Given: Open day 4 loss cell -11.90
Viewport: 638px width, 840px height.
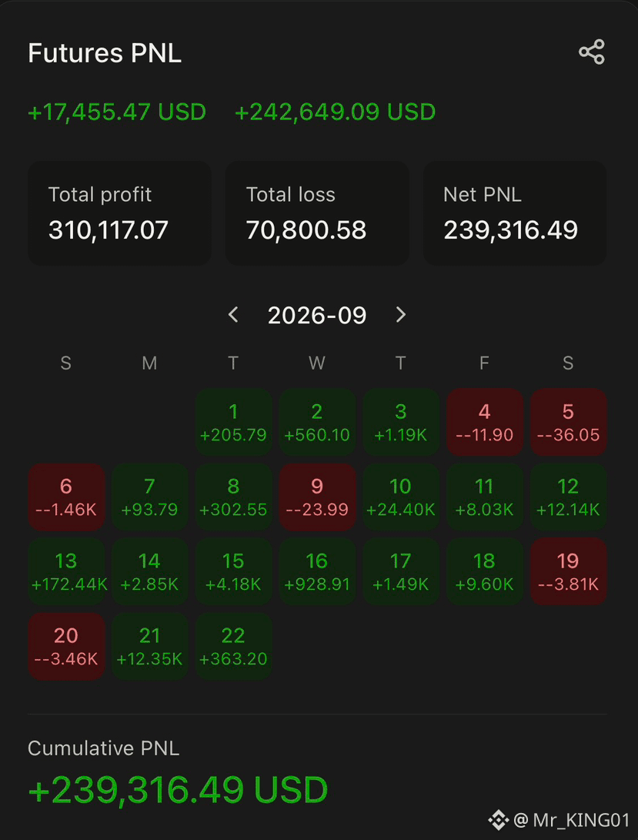Looking at the screenshot, I should 484,422.
